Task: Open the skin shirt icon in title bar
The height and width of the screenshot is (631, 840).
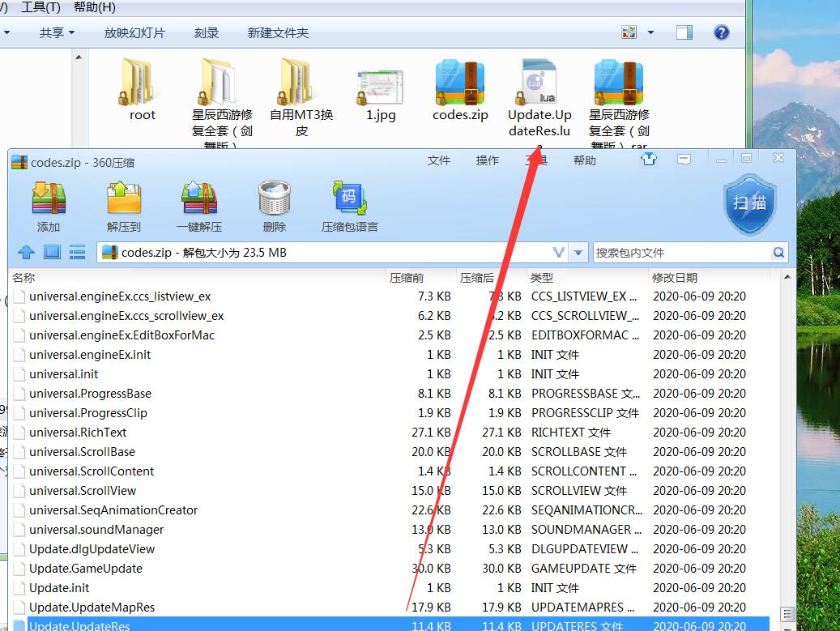Action: click(x=648, y=160)
